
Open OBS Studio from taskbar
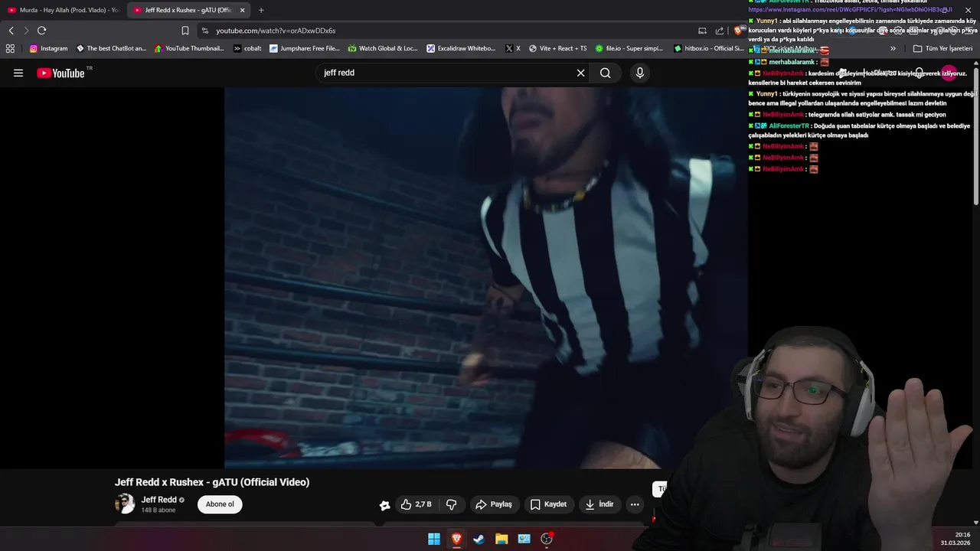pyautogui.click(x=547, y=539)
